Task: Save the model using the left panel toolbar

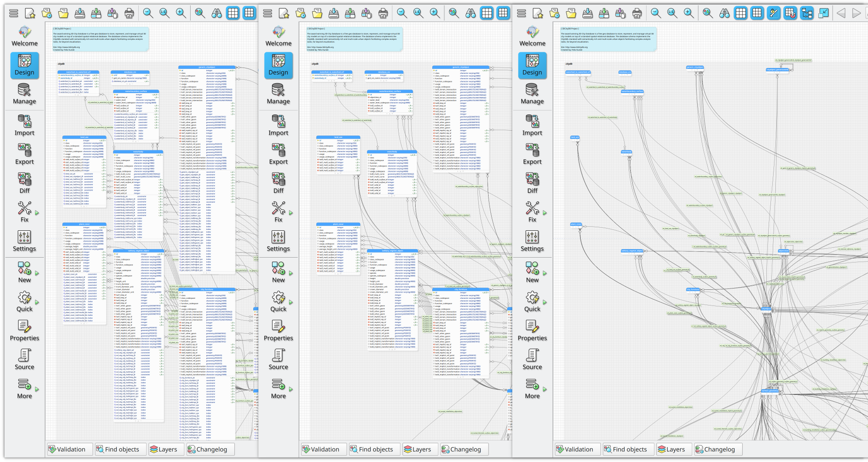Action: click(80, 13)
